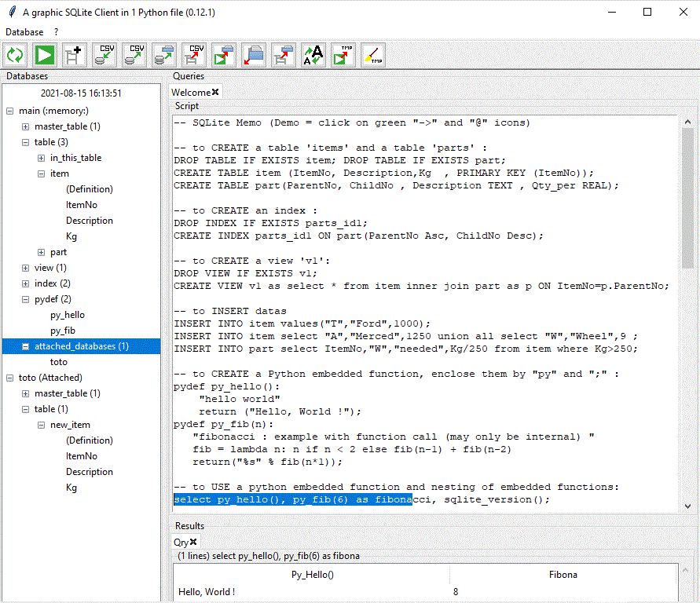Expand the master_table (1) node under main
The image size is (700, 603).
point(26,126)
